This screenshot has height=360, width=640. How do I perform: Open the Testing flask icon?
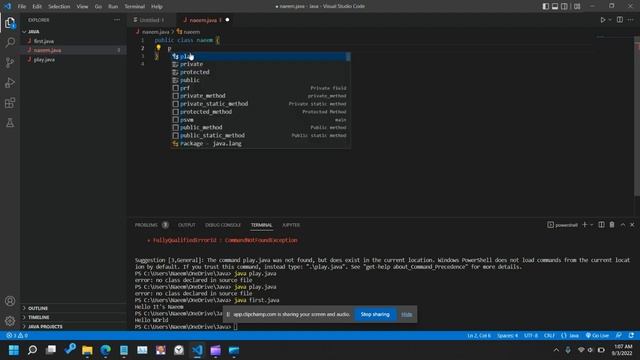(10, 122)
